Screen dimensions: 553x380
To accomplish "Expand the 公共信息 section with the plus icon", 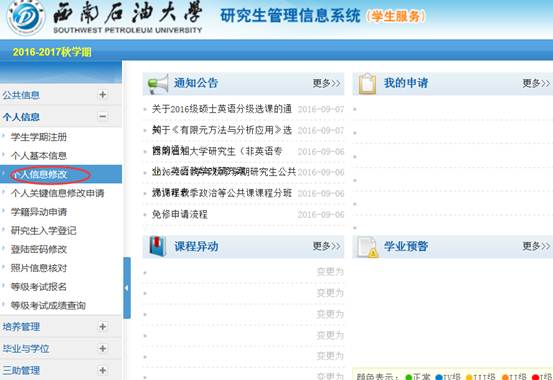I will point(103,95).
